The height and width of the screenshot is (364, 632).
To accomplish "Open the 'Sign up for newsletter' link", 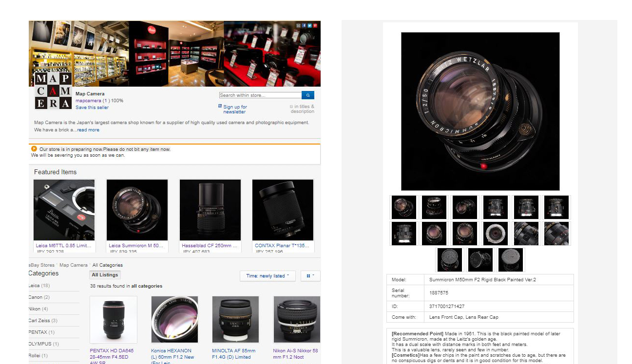I will 235,109.
